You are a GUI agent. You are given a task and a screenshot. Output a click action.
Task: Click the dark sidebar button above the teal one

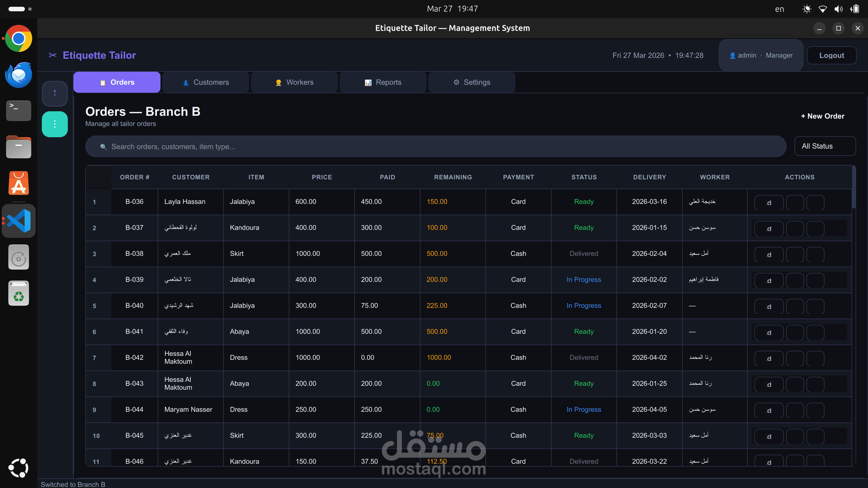pos(55,93)
